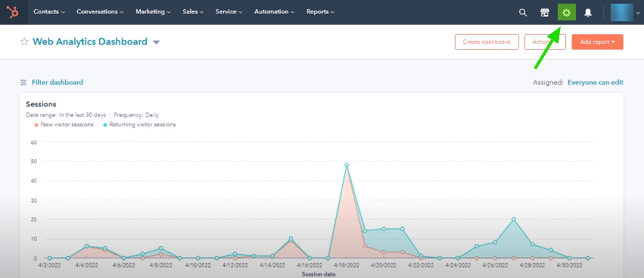Open the Settings gear icon
The image size is (644, 278).
pos(567,13)
